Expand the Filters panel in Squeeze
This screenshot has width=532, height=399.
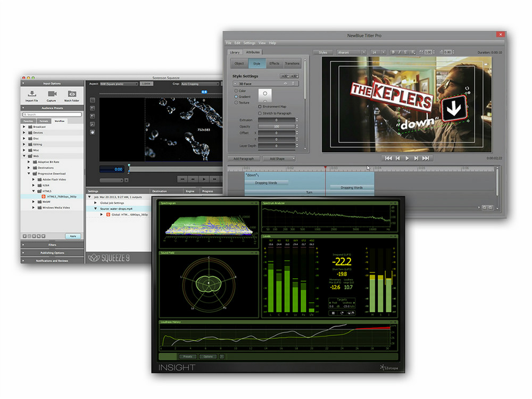52,245
